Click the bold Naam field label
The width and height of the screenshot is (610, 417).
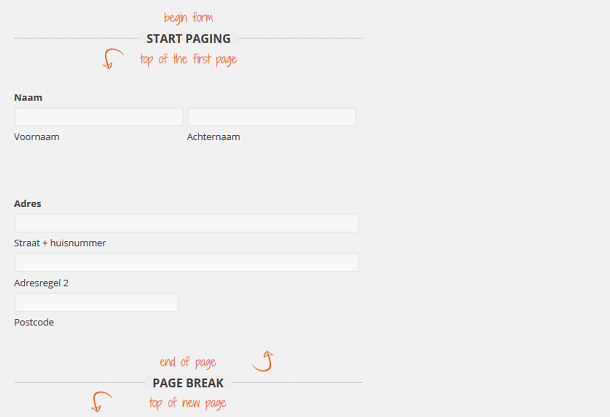pyautogui.click(x=28, y=97)
